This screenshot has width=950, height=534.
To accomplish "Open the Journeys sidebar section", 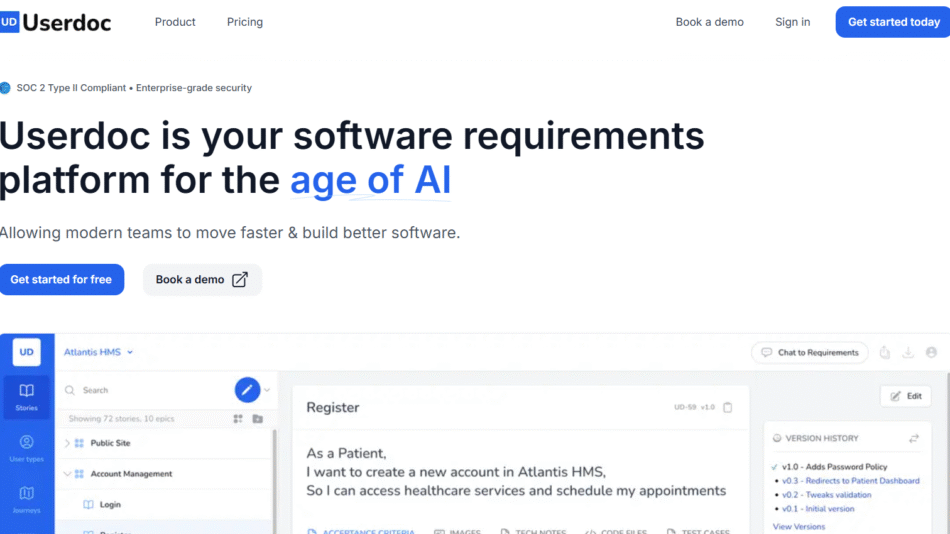I will [x=27, y=497].
